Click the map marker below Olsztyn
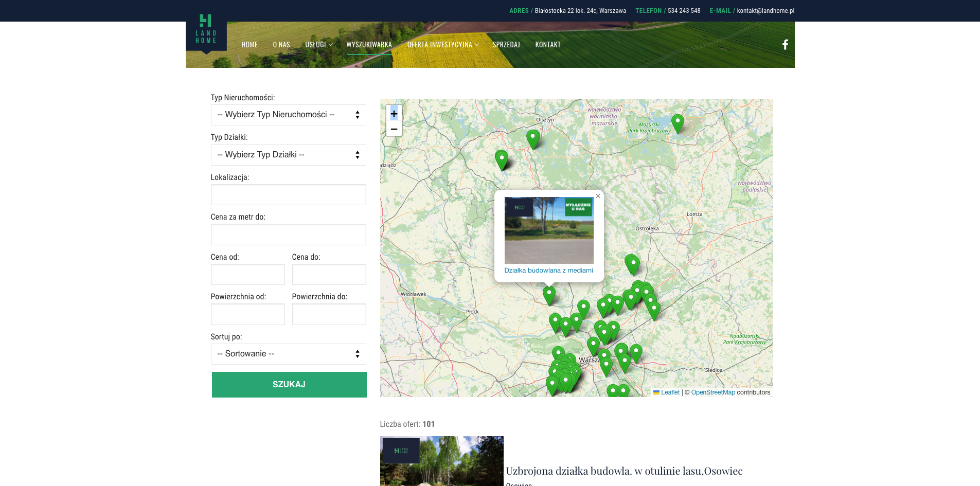The height and width of the screenshot is (486, 980). pos(532,138)
